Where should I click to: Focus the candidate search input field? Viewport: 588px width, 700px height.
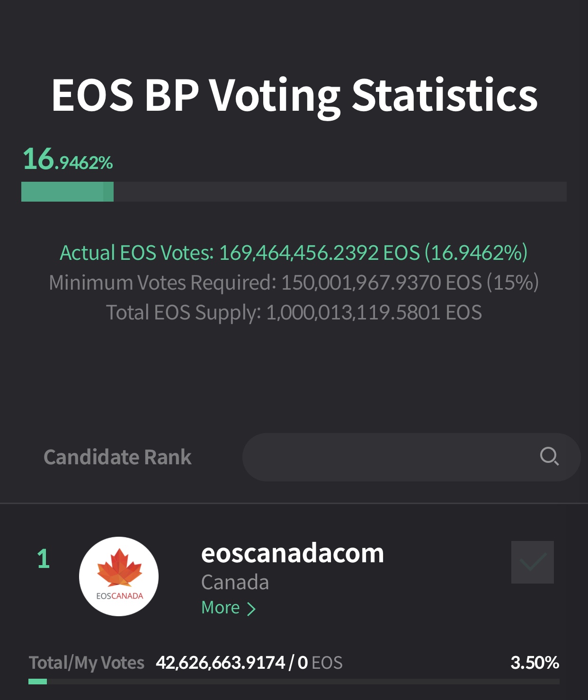tap(388, 457)
